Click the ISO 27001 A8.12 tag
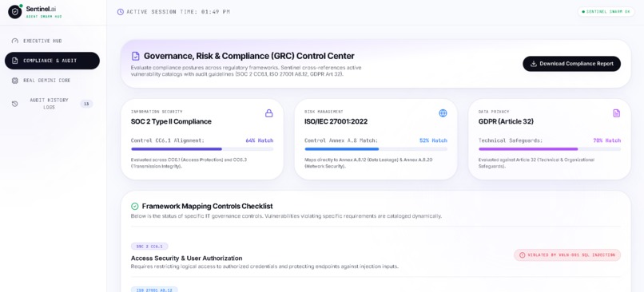Screen dimensions: 644x292 (x=154, y=290)
